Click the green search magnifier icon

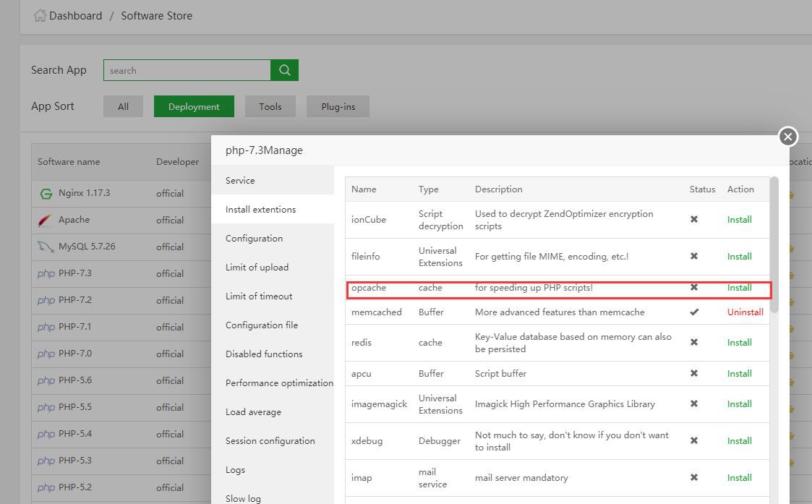pos(284,69)
